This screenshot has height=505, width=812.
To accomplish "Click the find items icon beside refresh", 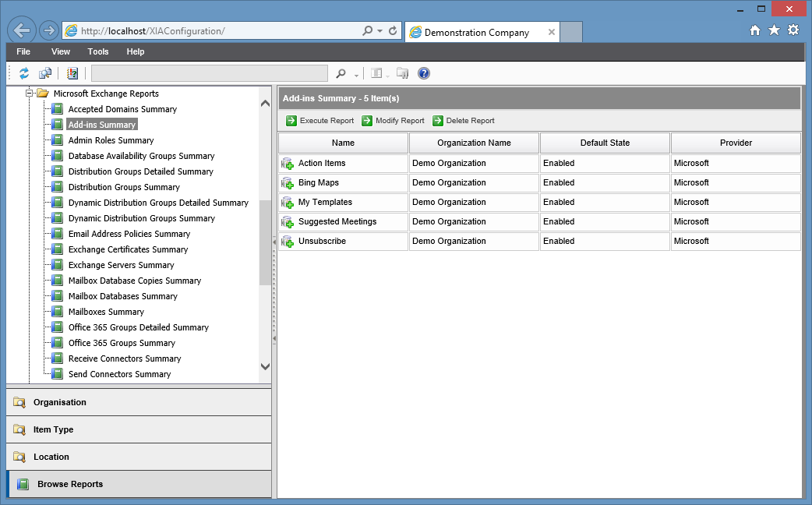I will [45, 73].
